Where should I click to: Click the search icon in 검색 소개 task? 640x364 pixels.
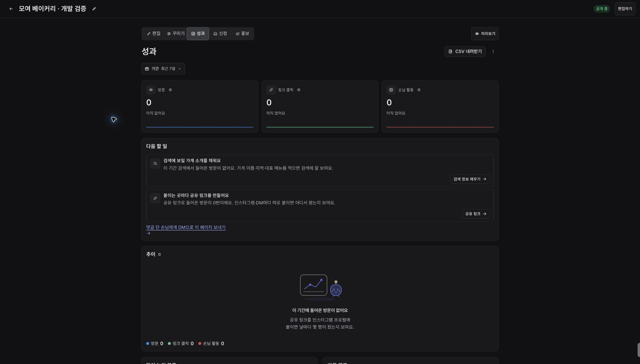155,164
